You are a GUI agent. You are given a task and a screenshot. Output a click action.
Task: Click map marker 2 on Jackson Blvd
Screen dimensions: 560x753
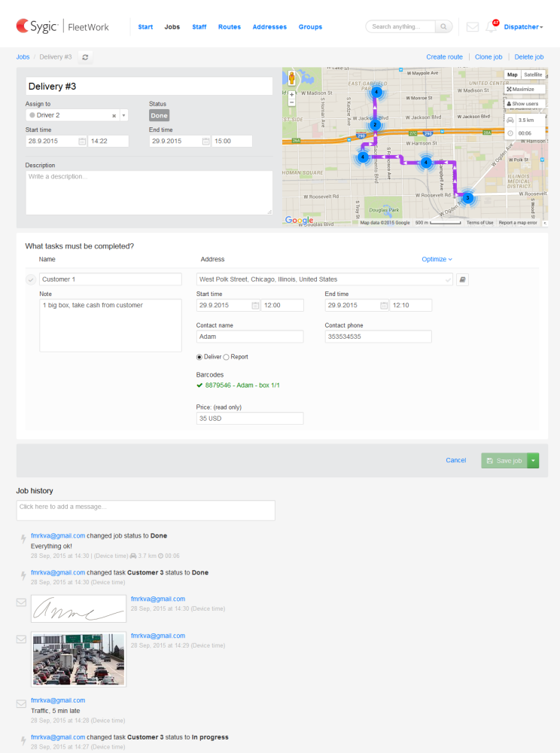tap(376, 125)
